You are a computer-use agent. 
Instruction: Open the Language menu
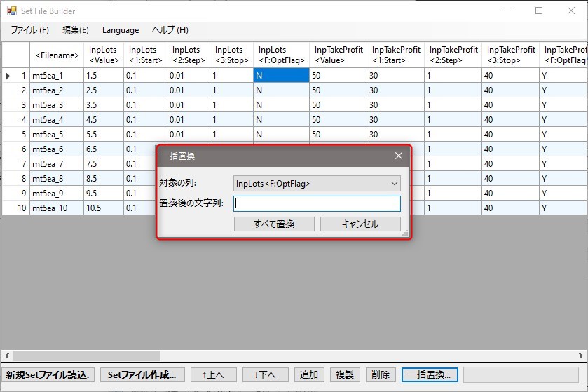coord(121,30)
